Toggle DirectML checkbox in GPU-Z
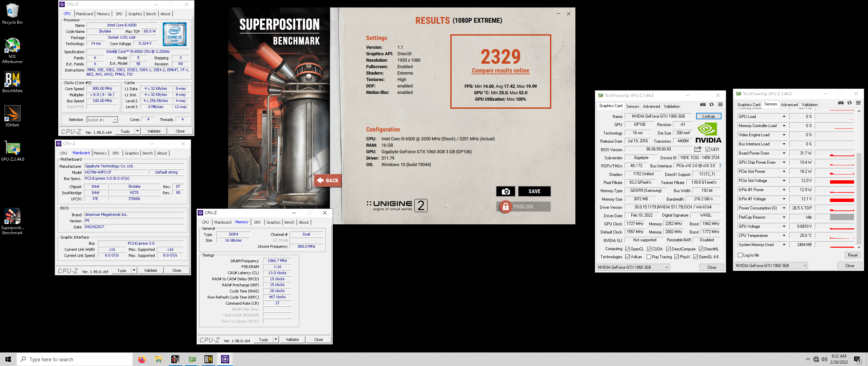868x366 pixels. click(x=701, y=249)
